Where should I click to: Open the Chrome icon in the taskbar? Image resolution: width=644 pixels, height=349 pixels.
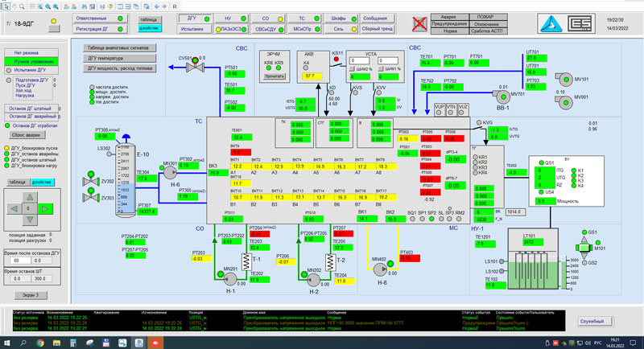[x=39, y=343]
